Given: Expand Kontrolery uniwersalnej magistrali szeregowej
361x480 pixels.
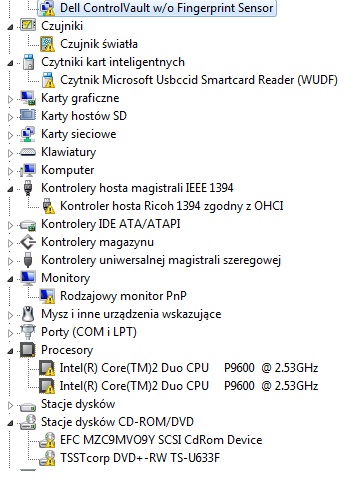Looking at the screenshot, I should point(10,261).
